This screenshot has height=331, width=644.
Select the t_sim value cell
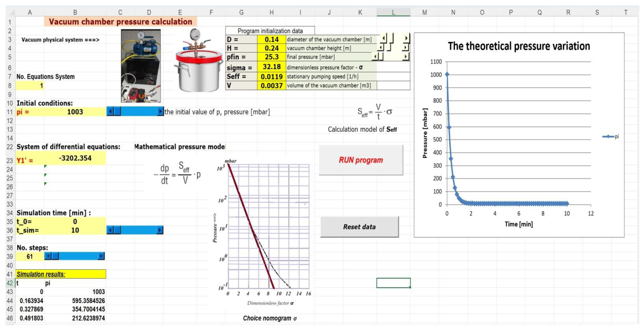tap(75, 230)
